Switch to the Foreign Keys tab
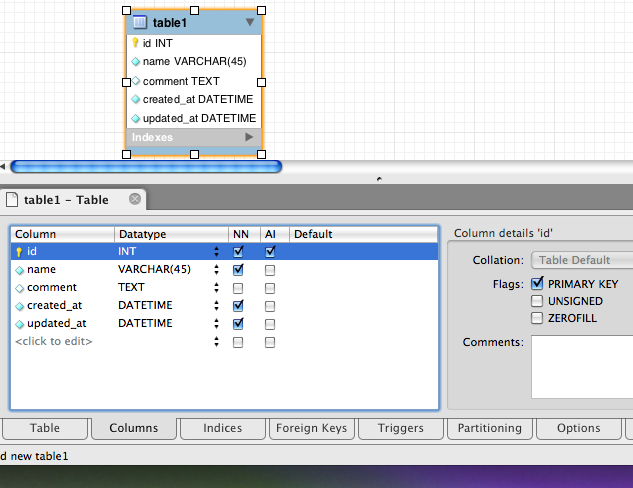The width and height of the screenshot is (633, 488). tap(312, 428)
